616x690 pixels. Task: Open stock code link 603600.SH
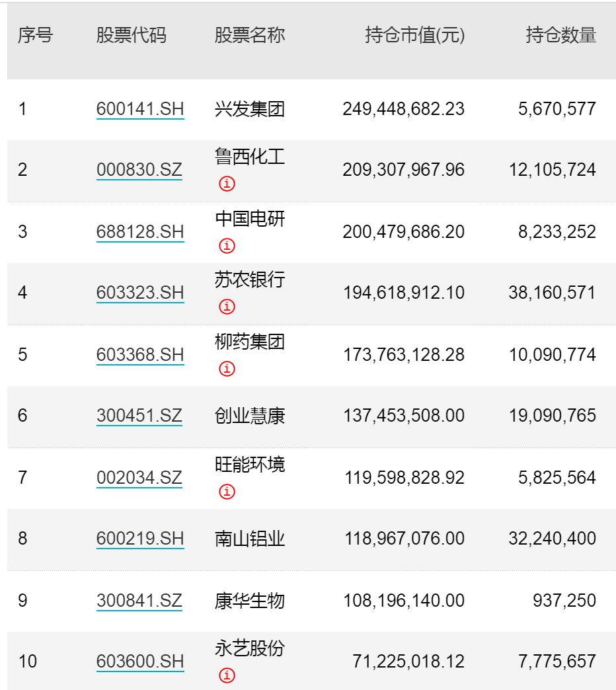140,662
